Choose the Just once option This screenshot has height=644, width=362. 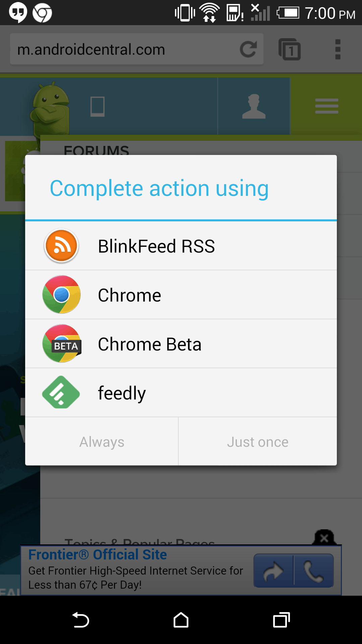coord(257,442)
